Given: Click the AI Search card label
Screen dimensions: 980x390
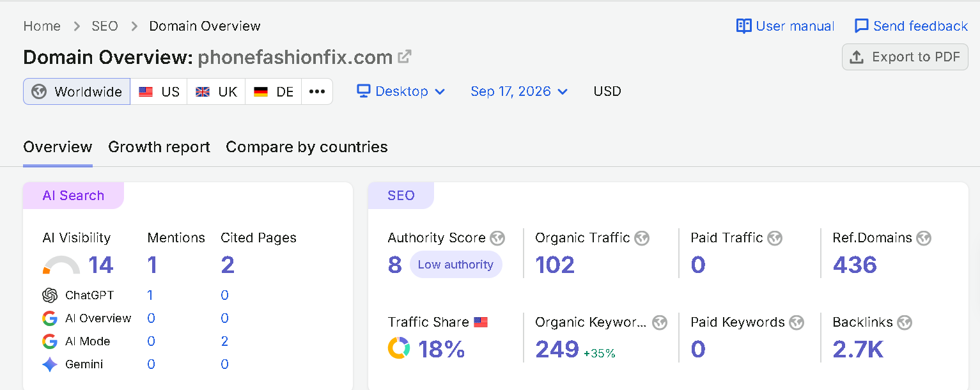Looking at the screenshot, I should coord(74,196).
